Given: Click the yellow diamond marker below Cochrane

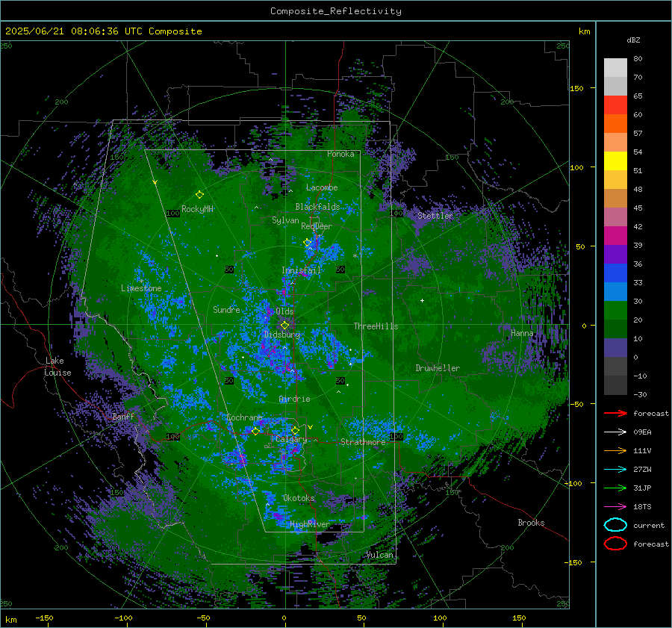Looking at the screenshot, I should (x=256, y=431).
